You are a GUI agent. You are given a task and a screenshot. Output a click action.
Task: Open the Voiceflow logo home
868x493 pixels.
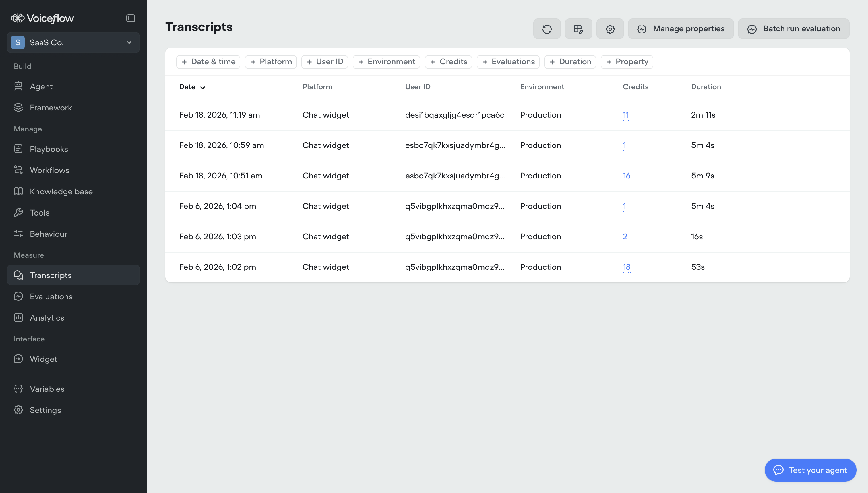[42, 18]
